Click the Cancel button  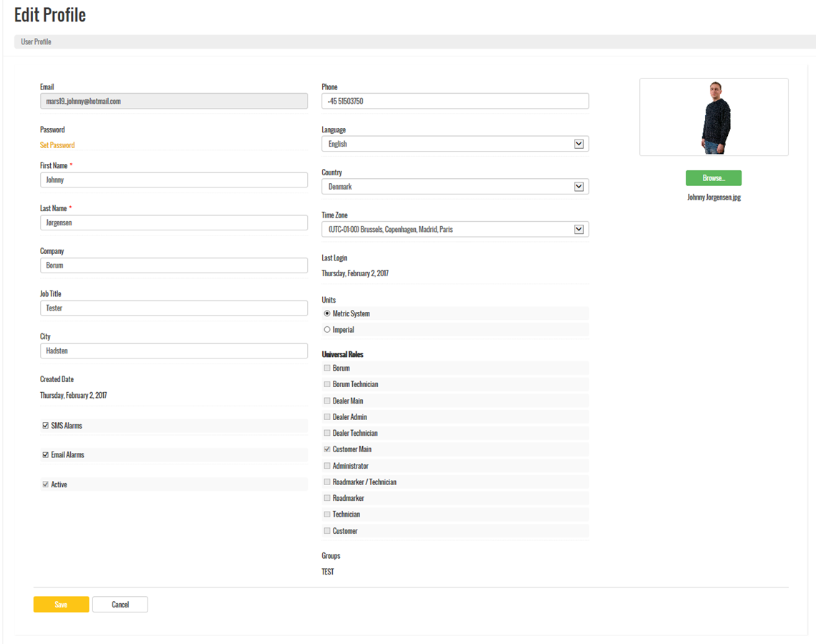point(120,605)
